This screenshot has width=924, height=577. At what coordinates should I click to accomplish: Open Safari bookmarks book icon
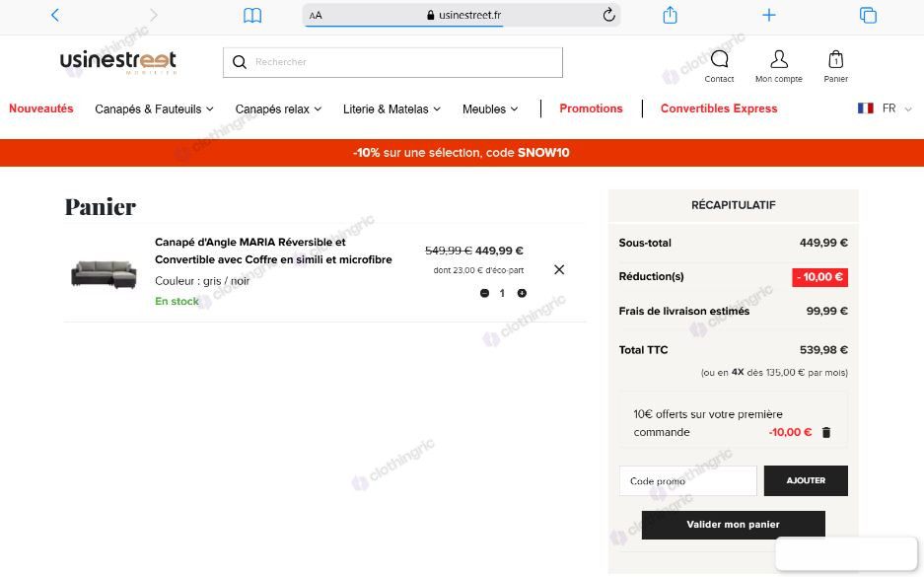pyautogui.click(x=252, y=16)
